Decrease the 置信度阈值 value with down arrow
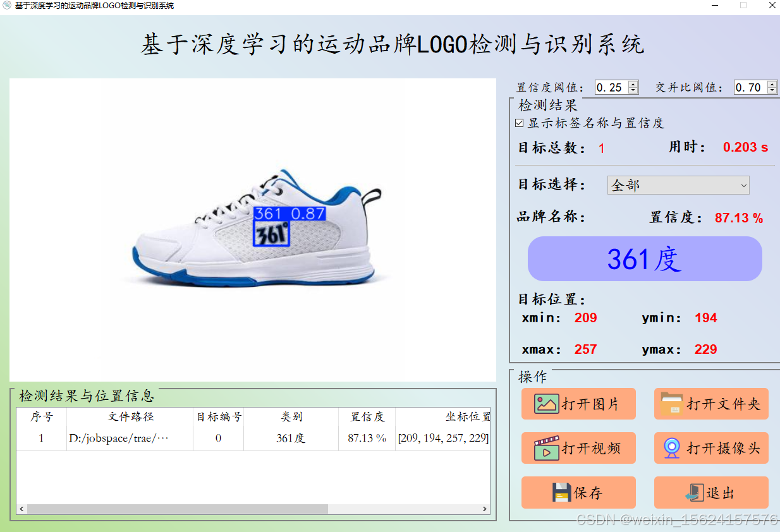 point(633,90)
